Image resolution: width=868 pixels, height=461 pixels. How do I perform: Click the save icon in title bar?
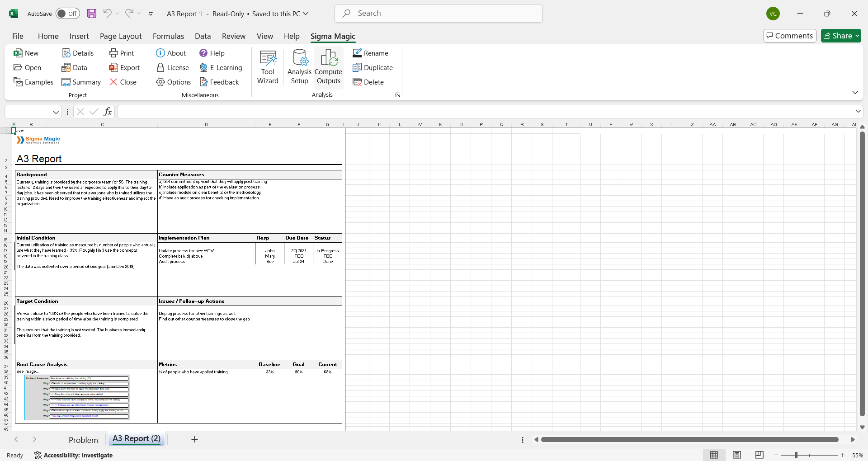point(92,14)
